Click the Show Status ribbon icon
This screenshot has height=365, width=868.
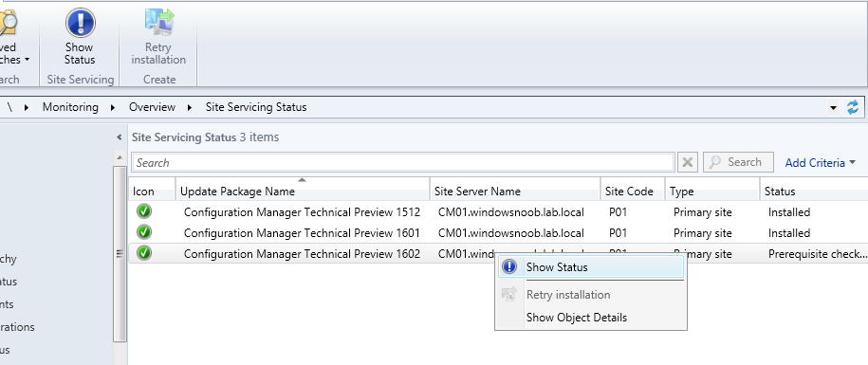(x=80, y=23)
